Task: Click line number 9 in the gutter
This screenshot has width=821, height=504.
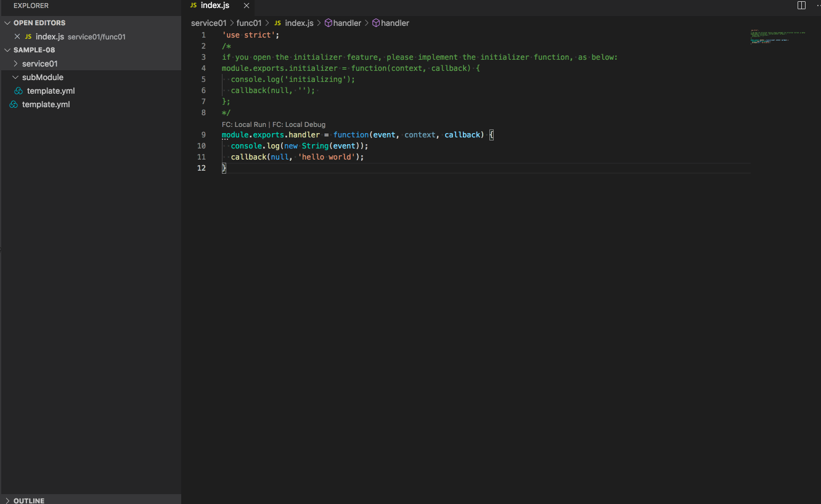Action: tap(203, 135)
